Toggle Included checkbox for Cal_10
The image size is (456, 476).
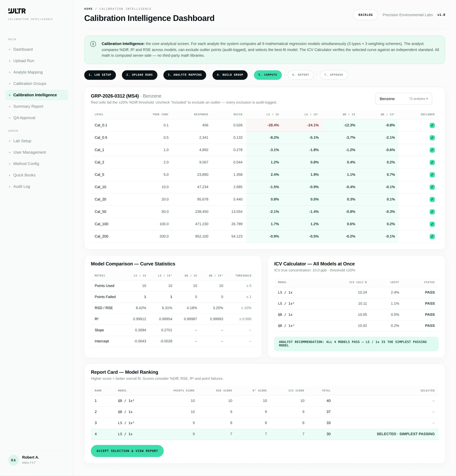pyautogui.click(x=432, y=187)
